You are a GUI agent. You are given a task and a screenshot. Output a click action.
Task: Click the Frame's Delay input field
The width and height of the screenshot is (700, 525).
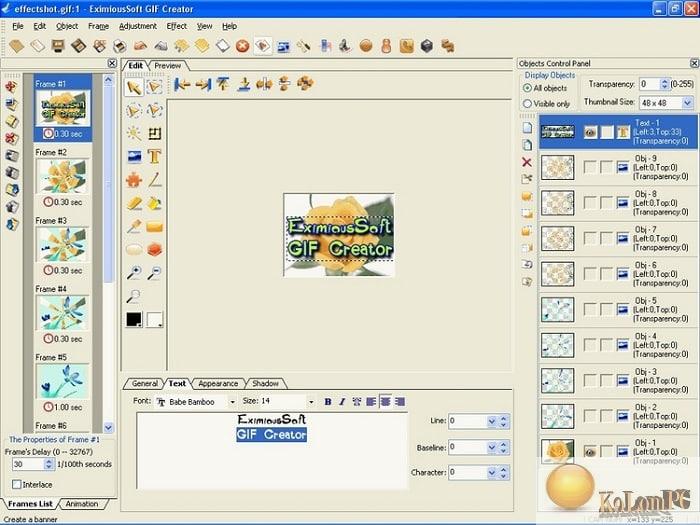[x=28, y=464]
